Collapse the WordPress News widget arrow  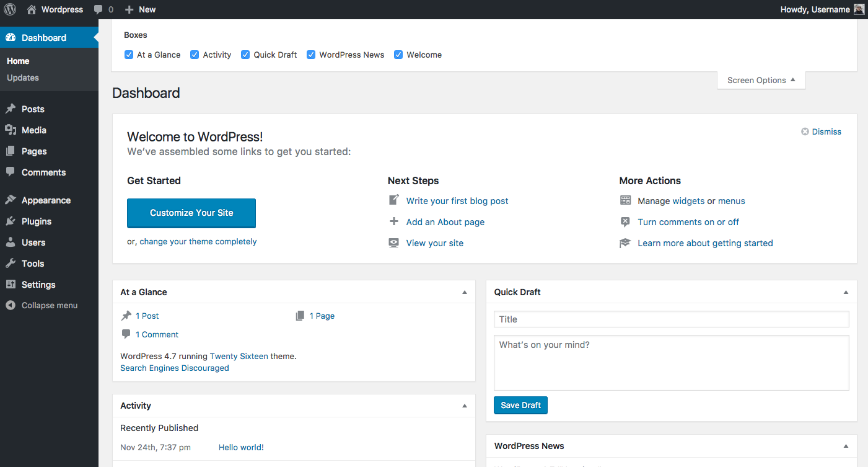pyautogui.click(x=846, y=446)
